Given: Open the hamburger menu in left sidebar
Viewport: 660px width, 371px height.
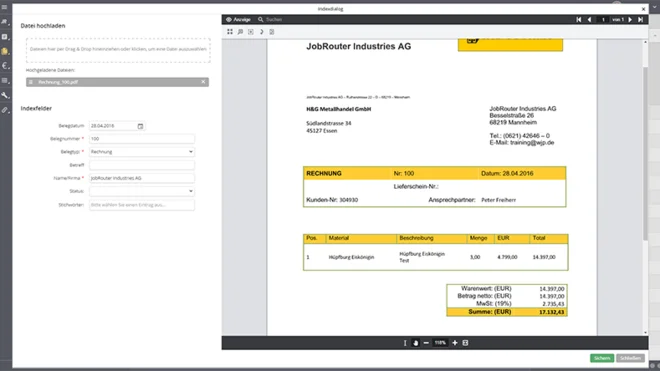Looking at the screenshot, I should (x=5, y=7).
